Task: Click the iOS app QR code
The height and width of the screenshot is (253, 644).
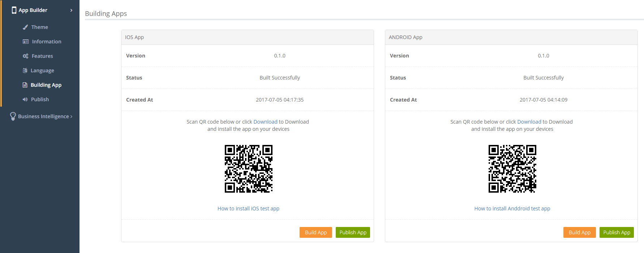Action: tap(249, 169)
